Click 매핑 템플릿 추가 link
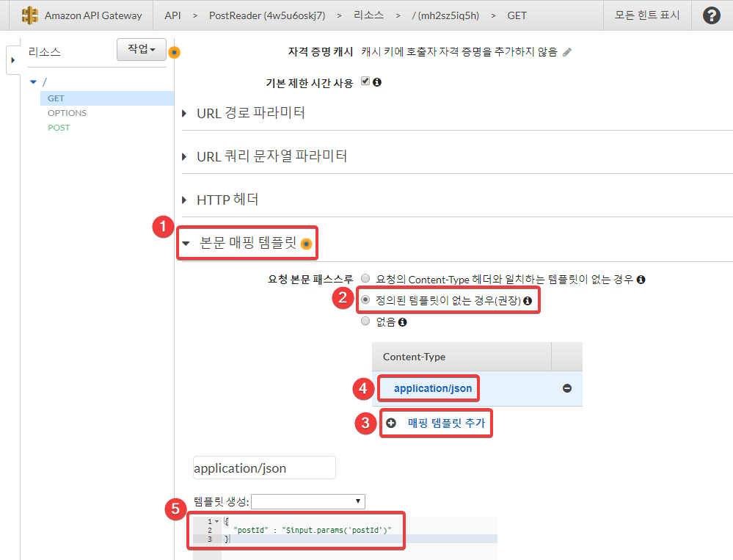The image size is (733, 560). (446, 423)
